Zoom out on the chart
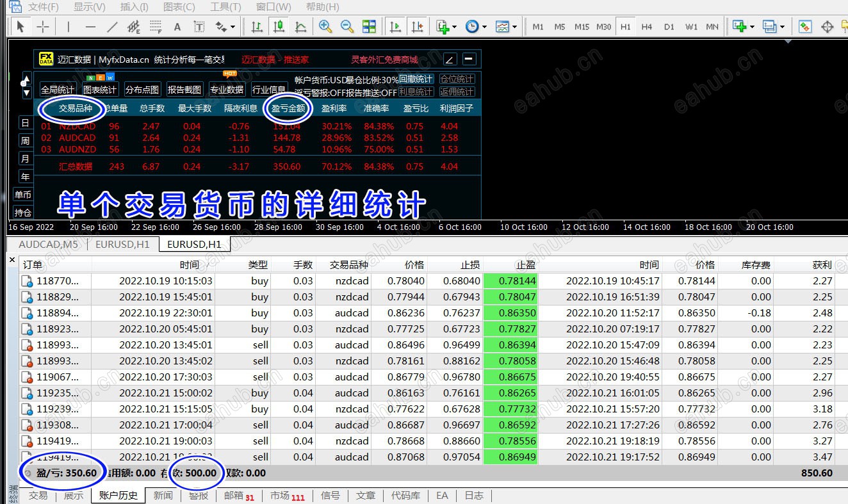 (x=347, y=27)
